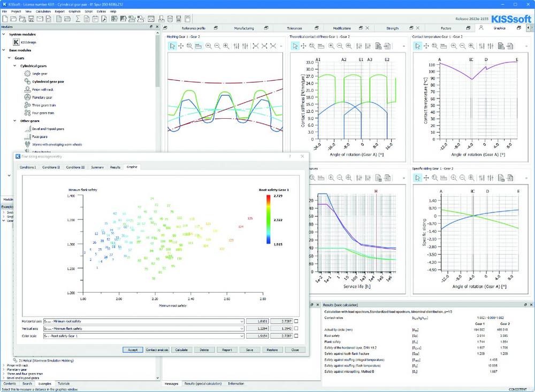
Task: Activate pan tool in Meshing graphic toolbar
Action: [x=181, y=46]
